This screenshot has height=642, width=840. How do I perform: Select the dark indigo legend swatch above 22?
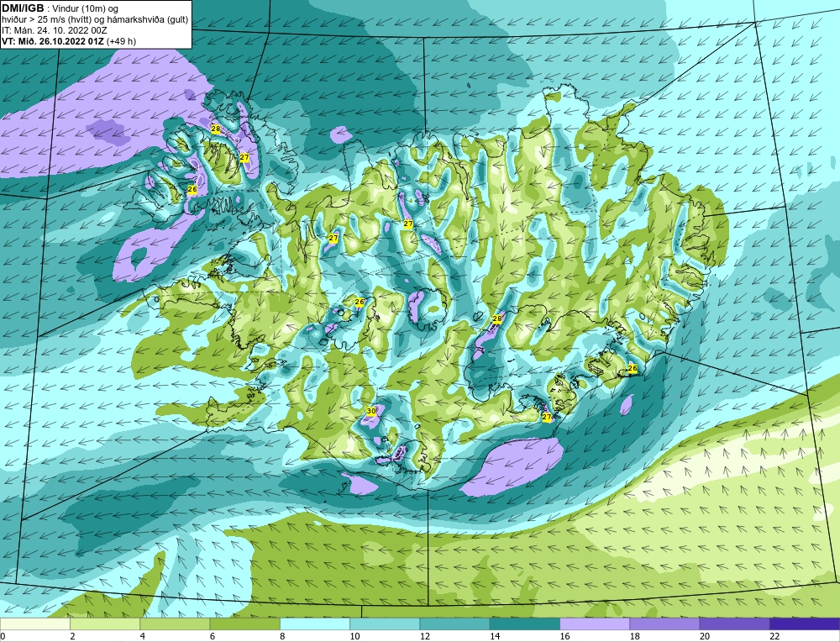[805, 624]
